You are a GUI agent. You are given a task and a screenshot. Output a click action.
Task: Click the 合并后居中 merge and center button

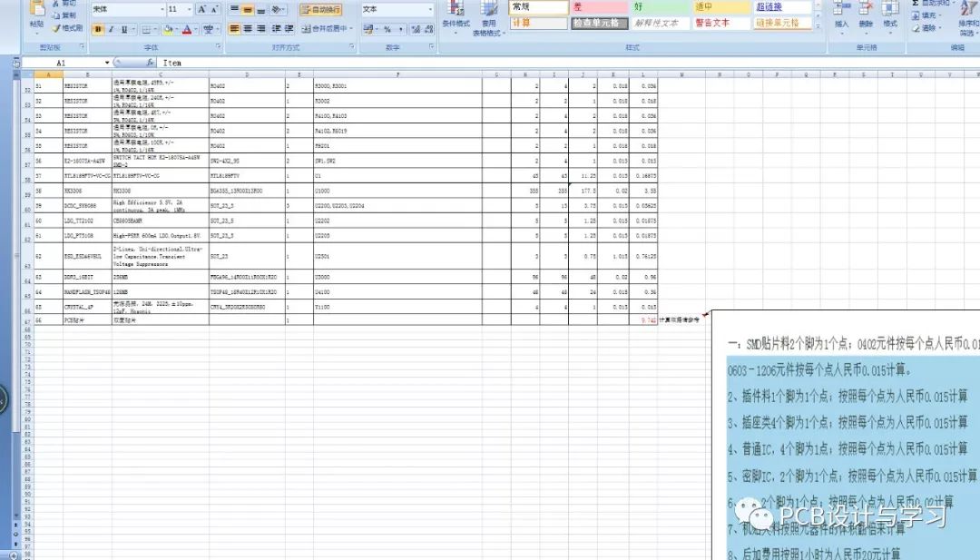pyautogui.click(x=325, y=29)
